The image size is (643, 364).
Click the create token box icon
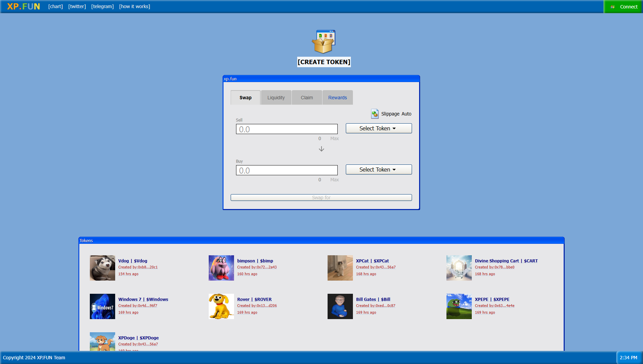324,42
